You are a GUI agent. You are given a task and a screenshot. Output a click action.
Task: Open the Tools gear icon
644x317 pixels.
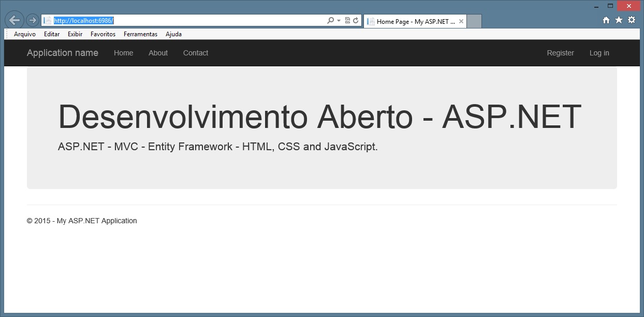(x=632, y=20)
